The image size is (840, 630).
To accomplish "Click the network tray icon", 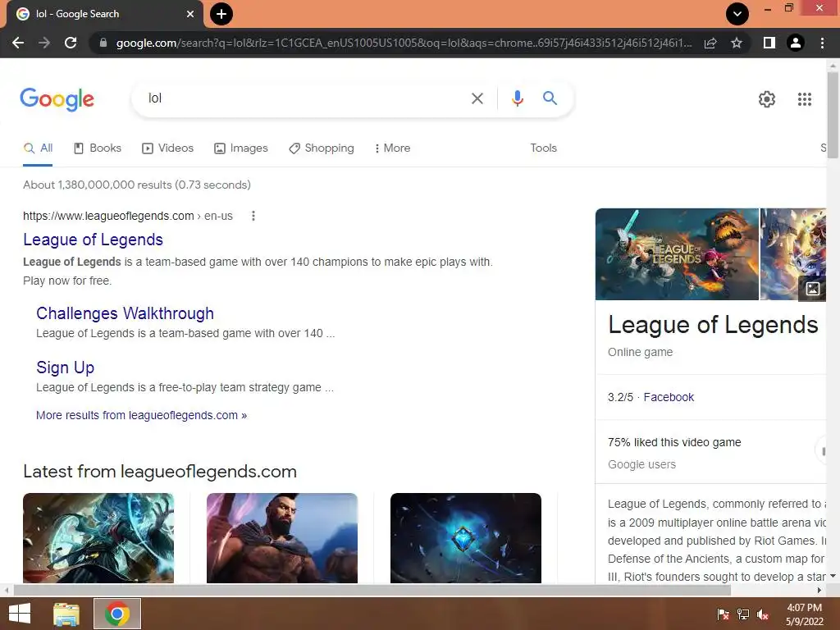I will tap(743, 614).
